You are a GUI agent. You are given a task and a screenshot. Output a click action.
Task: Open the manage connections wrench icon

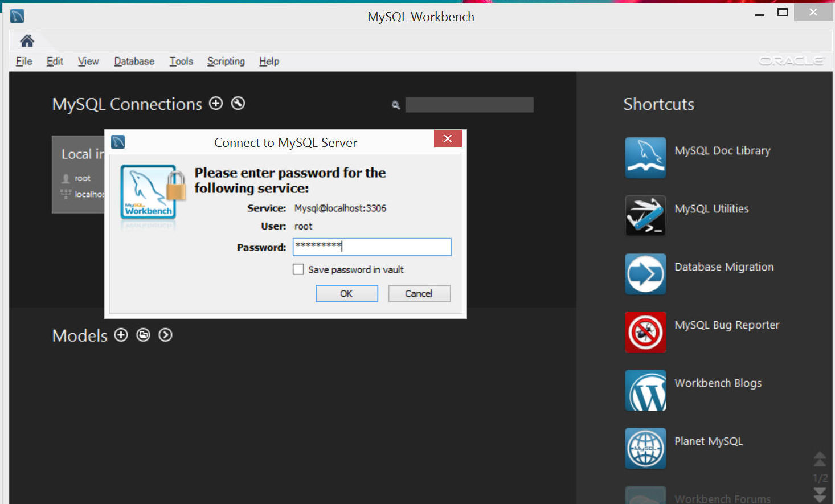coord(238,103)
